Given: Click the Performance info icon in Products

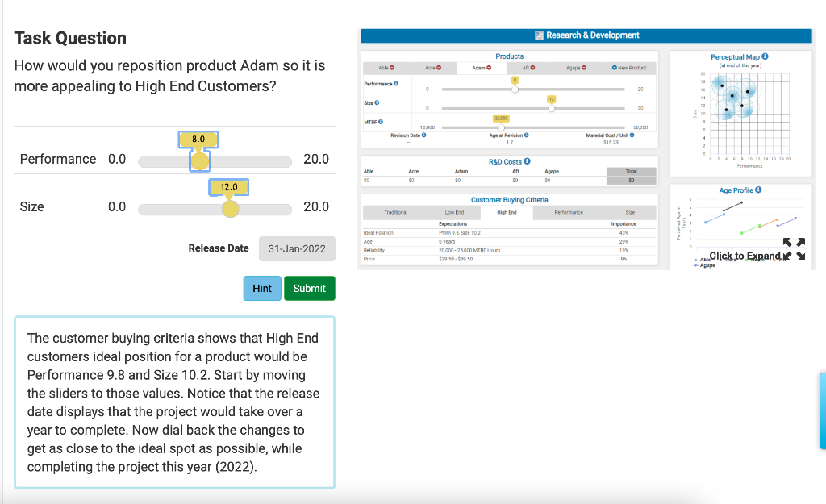Looking at the screenshot, I should pyautogui.click(x=396, y=84).
